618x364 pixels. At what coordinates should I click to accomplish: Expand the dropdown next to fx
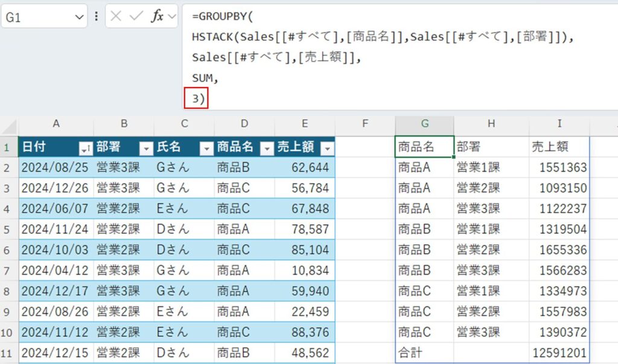[171, 16]
